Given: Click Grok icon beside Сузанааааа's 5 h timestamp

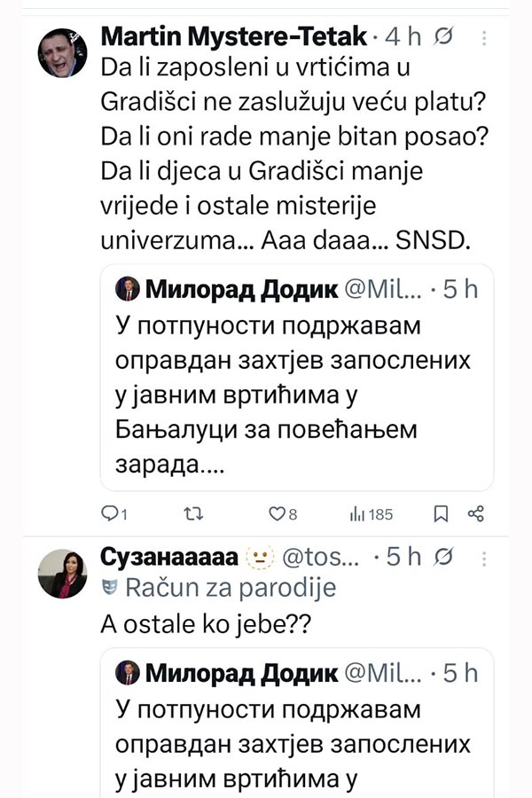Looking at the screenshot, I should [x=446, y=557].
